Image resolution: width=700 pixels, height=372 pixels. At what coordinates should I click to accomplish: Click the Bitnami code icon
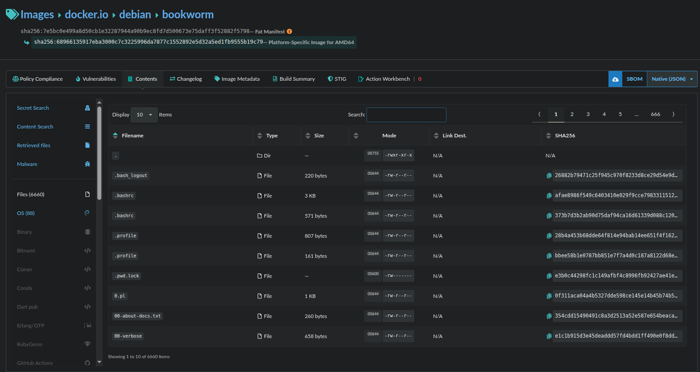(x=88, y=251)
